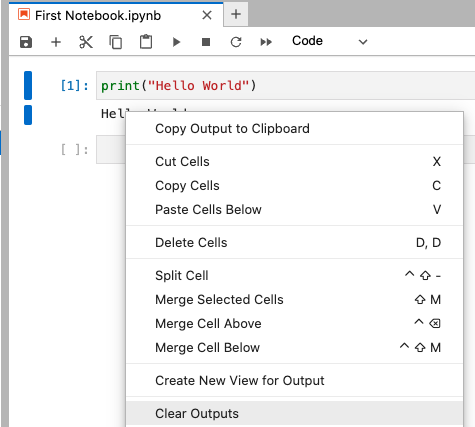Run the selected cell with the play icon
The height and width of the screenshot is (427, 475).
click(x=176, y=42)
